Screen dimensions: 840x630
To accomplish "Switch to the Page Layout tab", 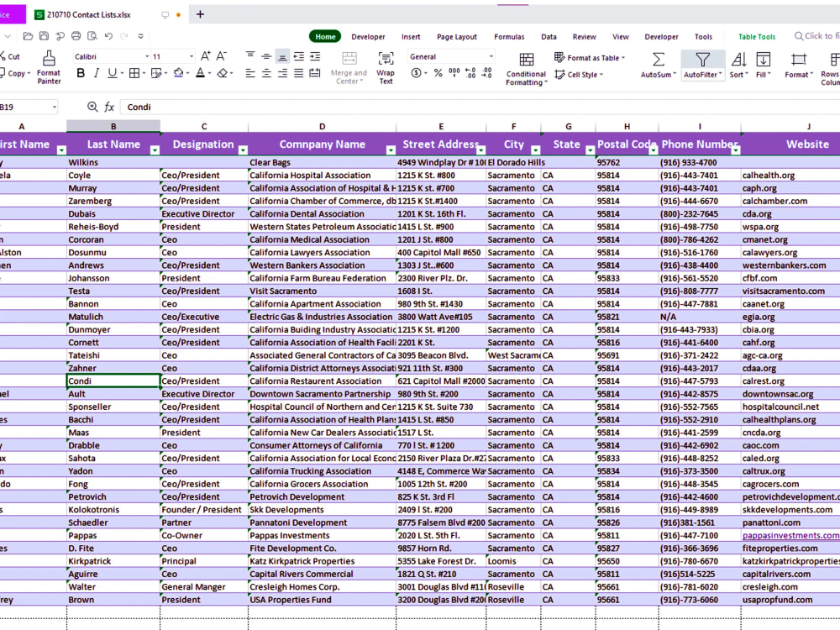I will click(x=456, y=36).
